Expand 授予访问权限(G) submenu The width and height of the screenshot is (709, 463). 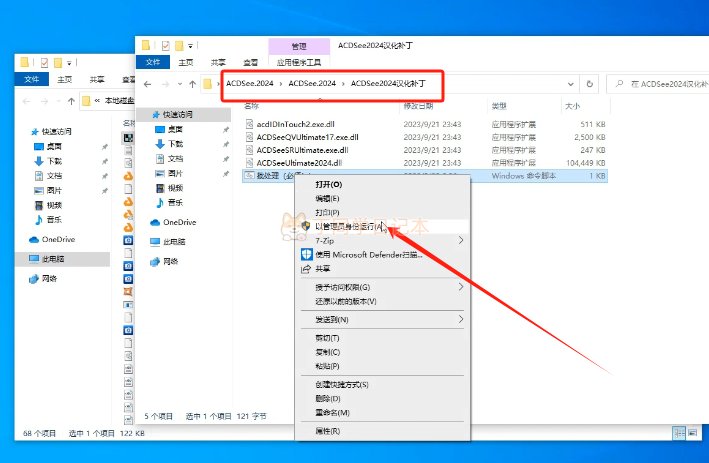point(383,287)
